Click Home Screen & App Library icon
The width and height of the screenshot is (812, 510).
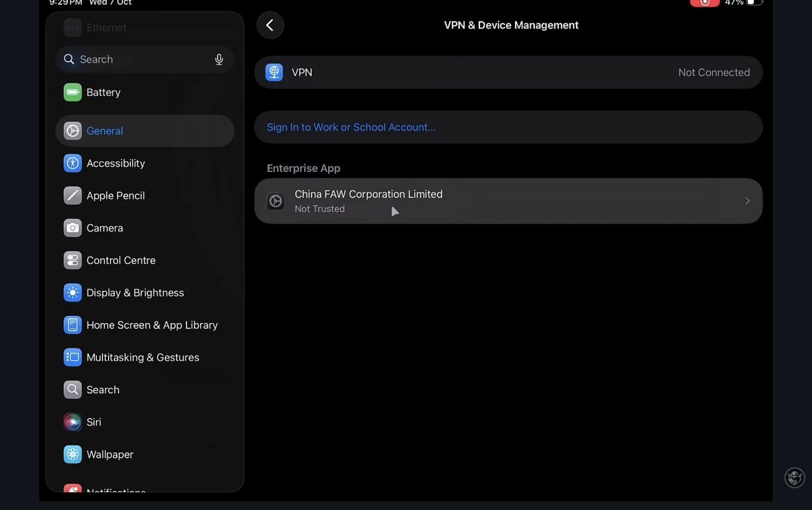[73, 325]
